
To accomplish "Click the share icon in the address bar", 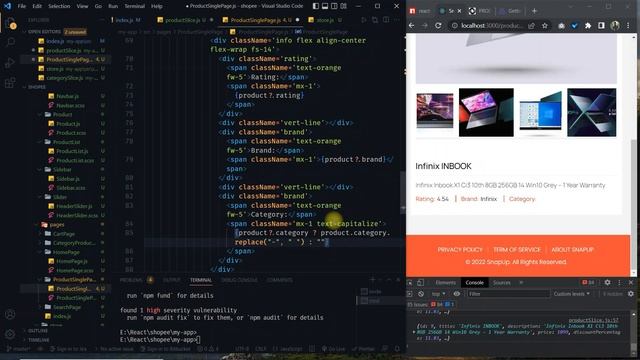I will click(x=531, y=25).
